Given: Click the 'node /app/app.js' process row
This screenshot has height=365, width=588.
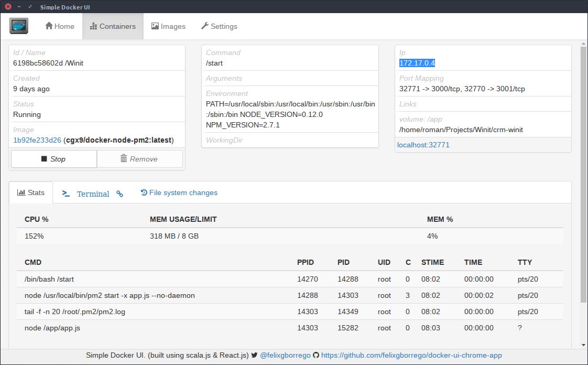Looking at the screenshot, I should (x=290, y=328).
